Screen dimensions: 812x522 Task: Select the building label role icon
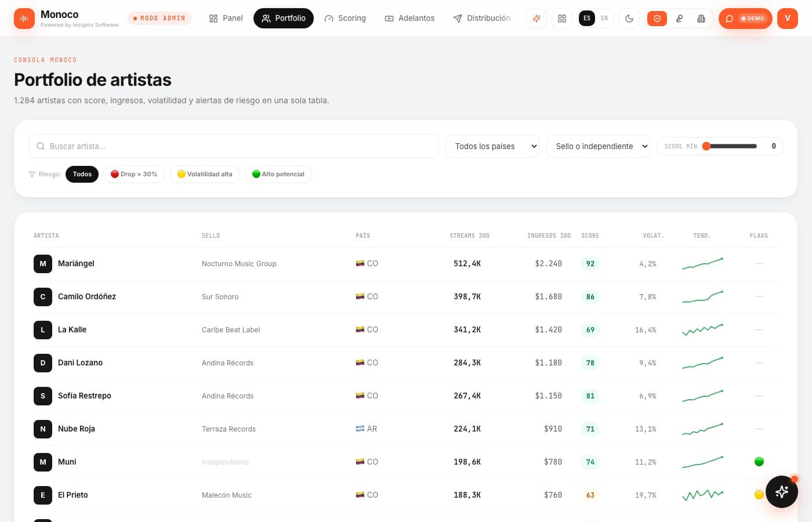pos(701,19)
